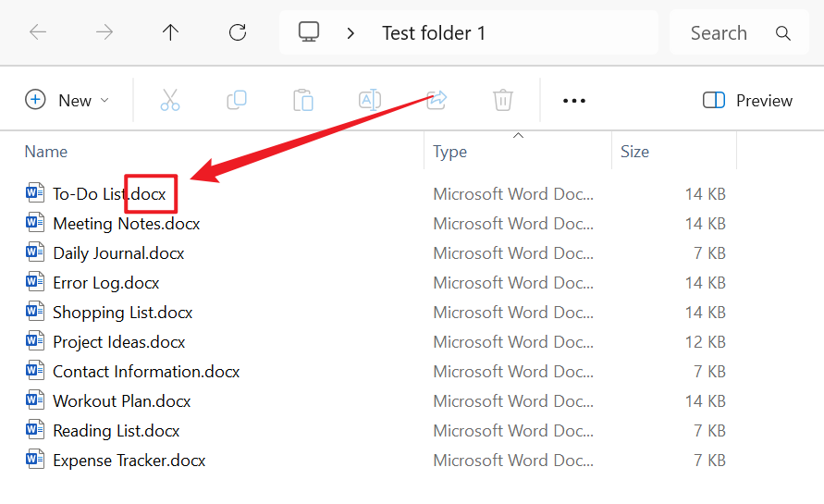Image resolution: width=824 pixels, height=504 pixels.
Task: Click the Rename icon in toolbar
Action: tap(370, 100)
